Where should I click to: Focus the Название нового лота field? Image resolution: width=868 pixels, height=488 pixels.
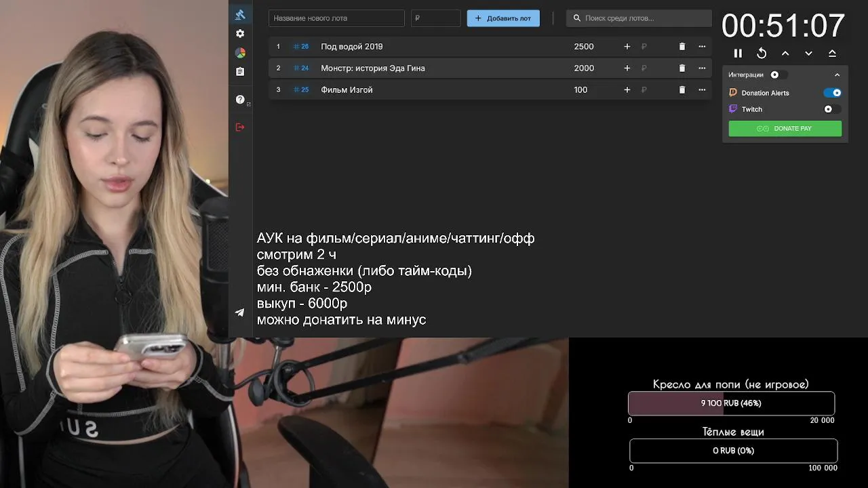point(336,18)
